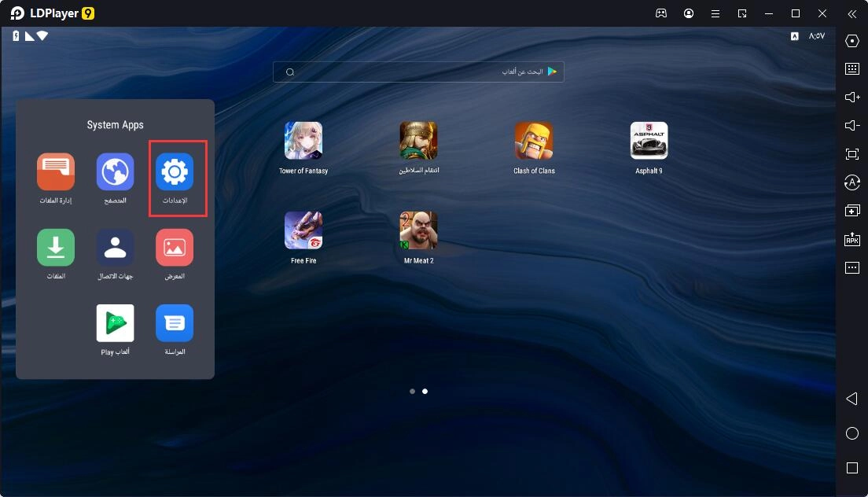Open the gamepad icon in title bar
Viewport: 868px width, 497px height.
661,13
